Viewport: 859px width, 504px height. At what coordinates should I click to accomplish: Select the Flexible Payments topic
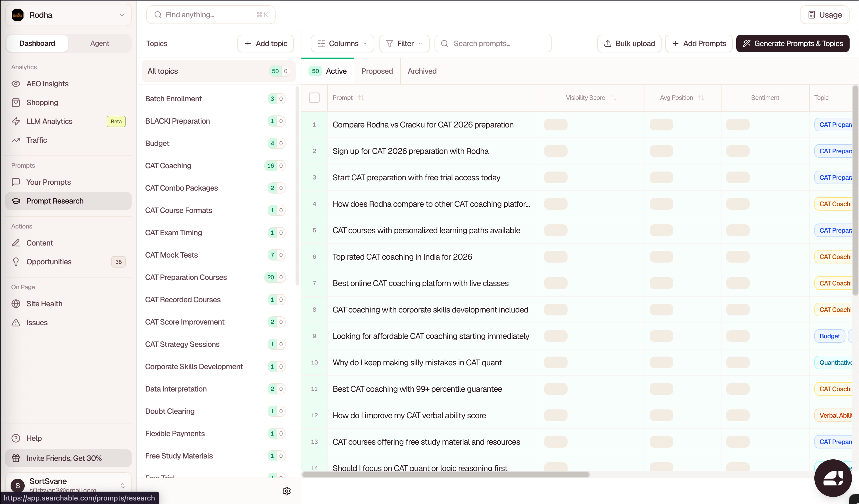216,434
